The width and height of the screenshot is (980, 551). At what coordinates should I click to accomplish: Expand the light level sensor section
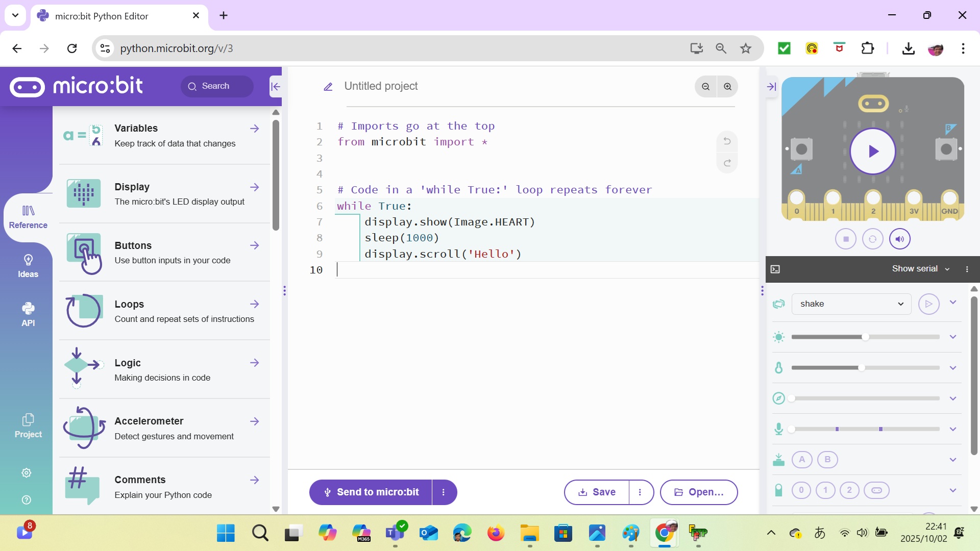pos(953,337)
